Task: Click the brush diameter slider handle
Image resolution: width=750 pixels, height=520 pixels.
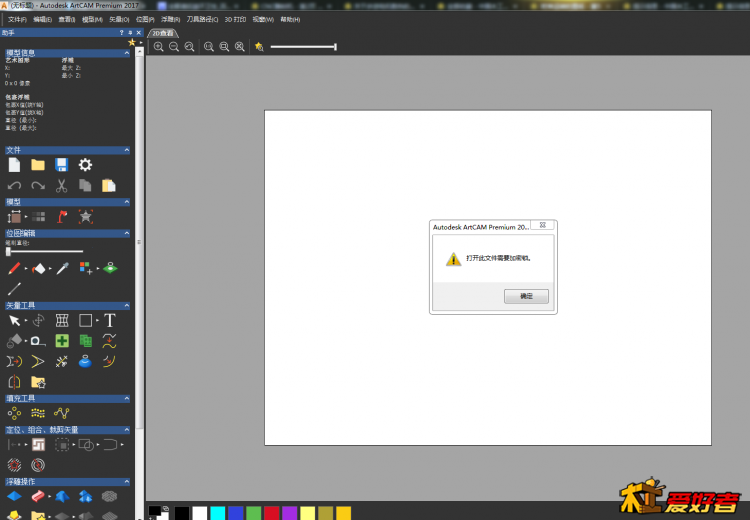Action: tap(8, 251)
